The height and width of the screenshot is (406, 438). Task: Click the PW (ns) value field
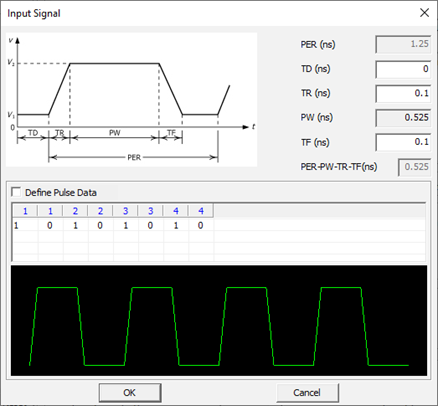(x=403, y=118)
